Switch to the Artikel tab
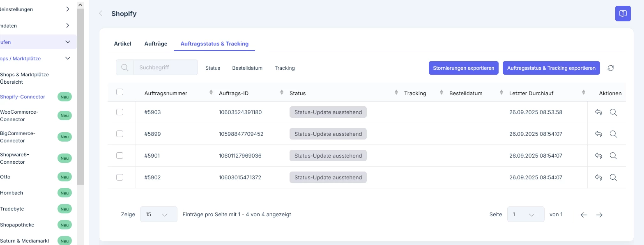 (x=122, y=44)
